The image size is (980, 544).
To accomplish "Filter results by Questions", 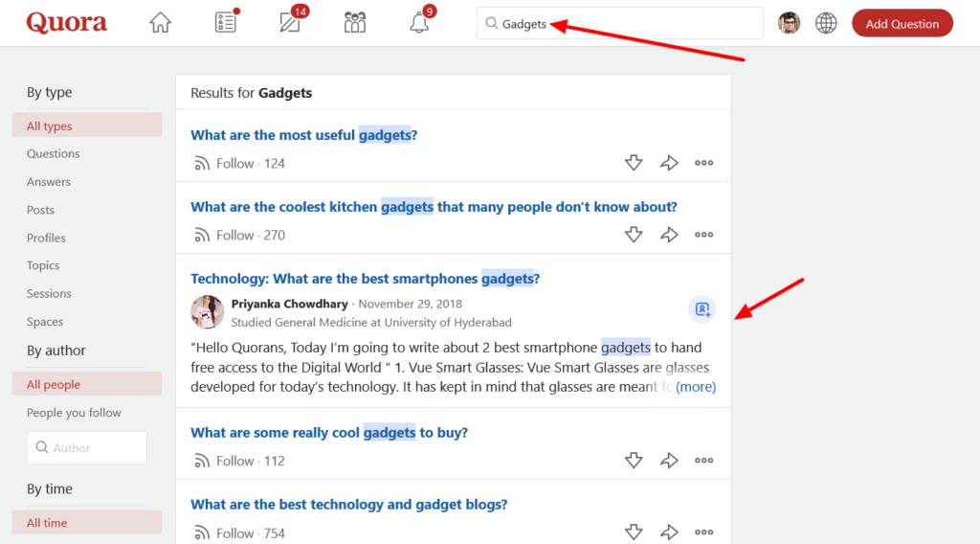I will point(54,154).
